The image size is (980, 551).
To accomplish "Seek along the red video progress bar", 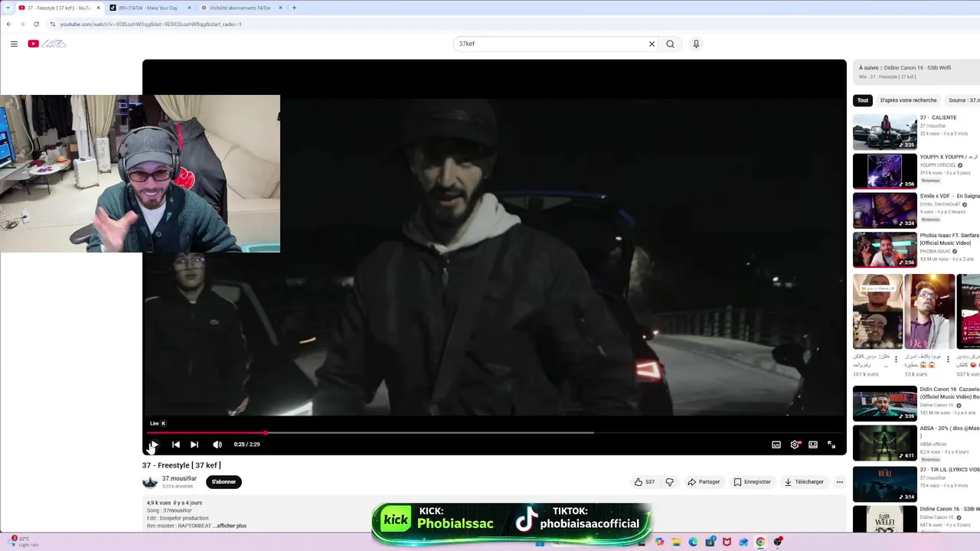I will click(x=495, y=432).
